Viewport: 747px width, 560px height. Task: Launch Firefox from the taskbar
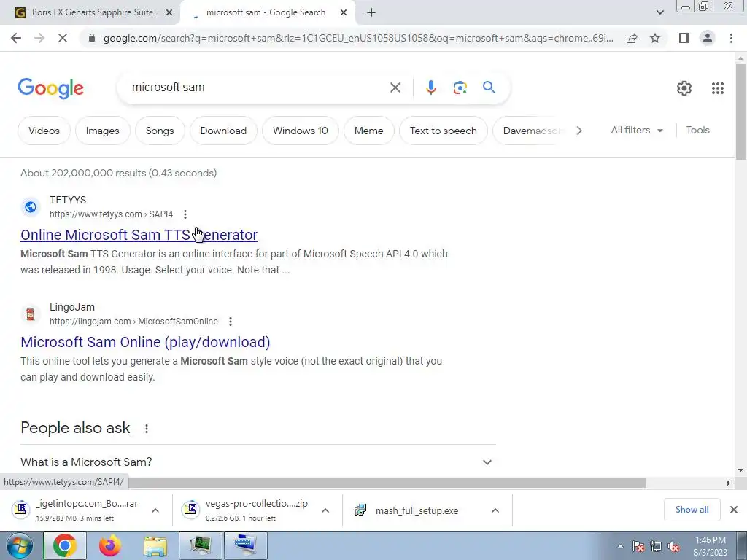pyautogui.click(x=110, y=545)
